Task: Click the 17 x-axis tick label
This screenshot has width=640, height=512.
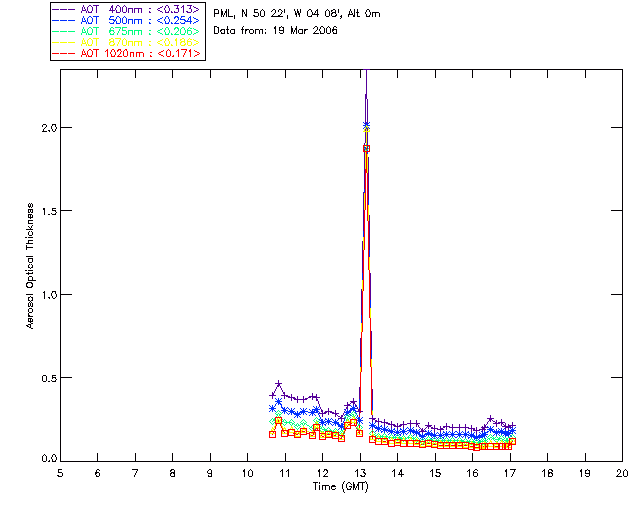Action: [510, 473]
